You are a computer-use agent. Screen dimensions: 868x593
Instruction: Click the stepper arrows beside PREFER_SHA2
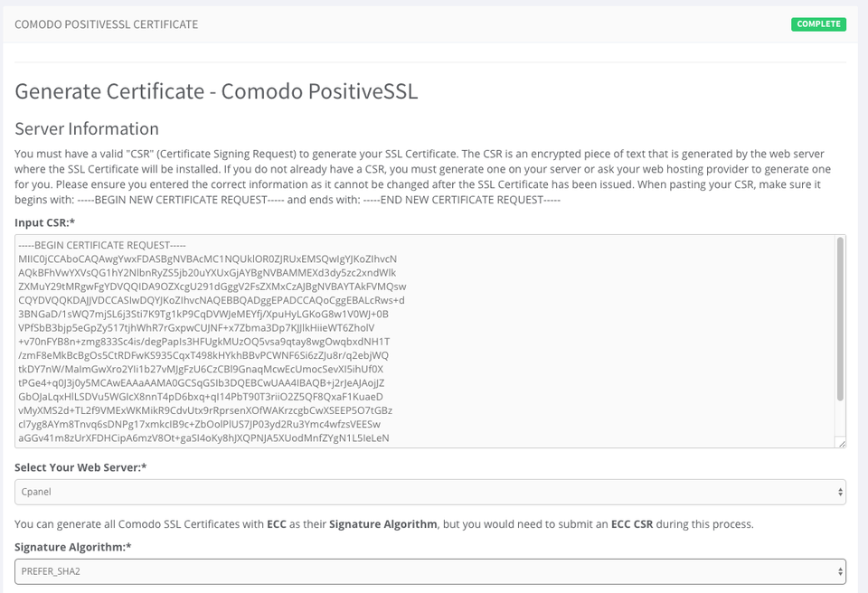point(840,571)
